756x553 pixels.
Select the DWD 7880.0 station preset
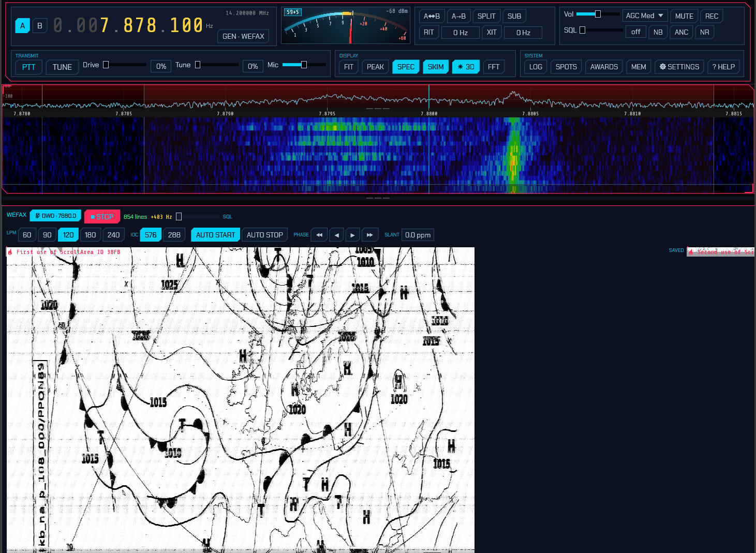point(55,216)
